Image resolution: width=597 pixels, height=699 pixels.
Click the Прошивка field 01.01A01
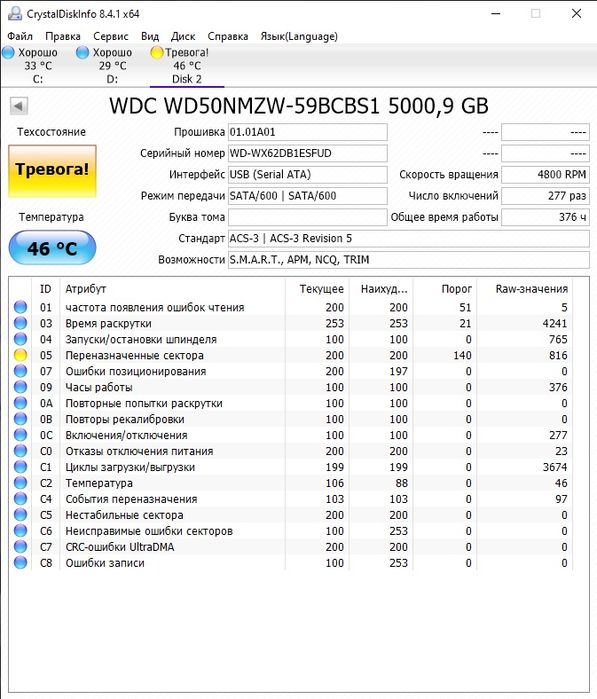click(308, 132)
